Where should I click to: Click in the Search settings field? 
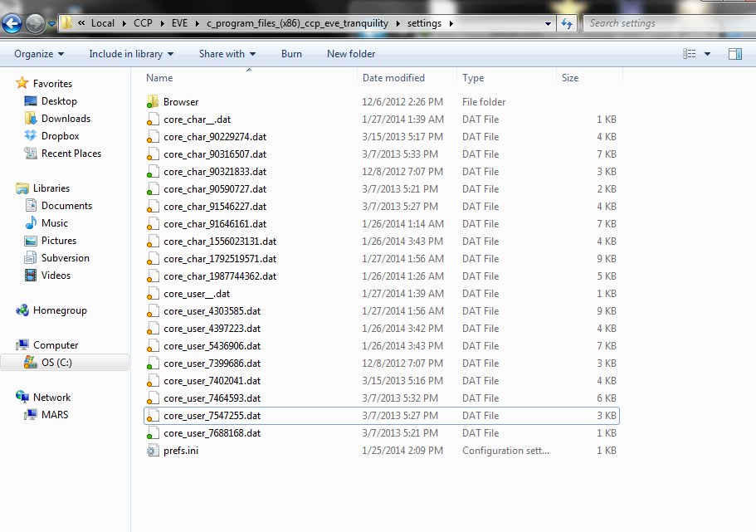click(670, 23)
